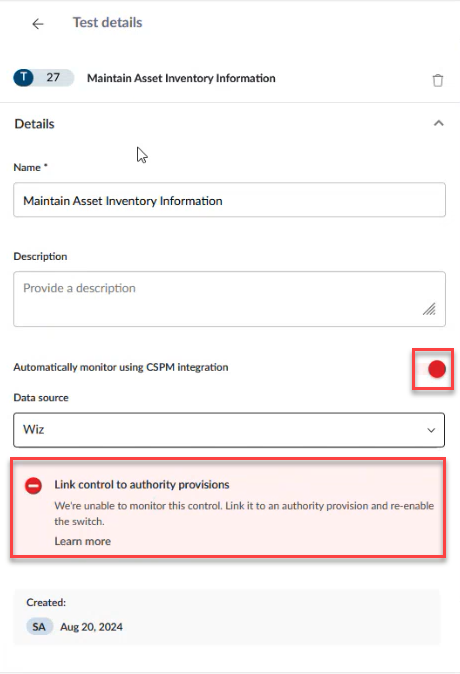Image resolution: width=460 pixels, height=674 pixels.
Task: Collapse the Details section chevron
Action: (x=439, y=123)
